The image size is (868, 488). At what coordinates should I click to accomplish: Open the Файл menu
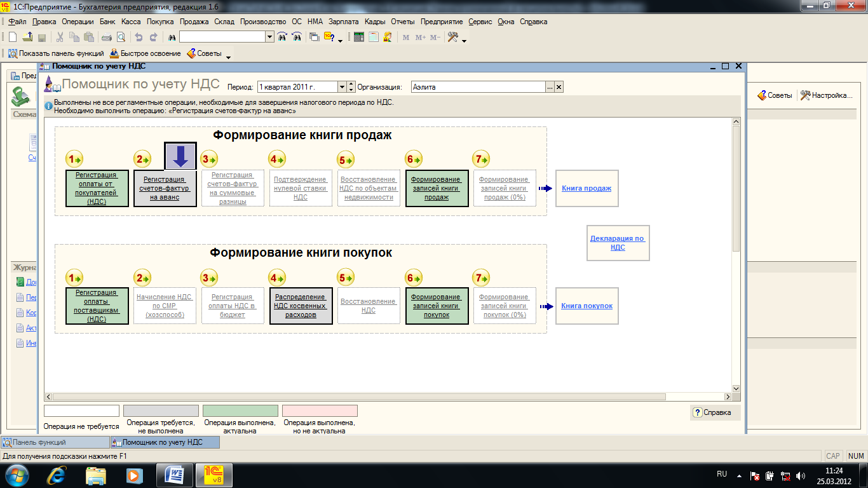tap(17, 22)
